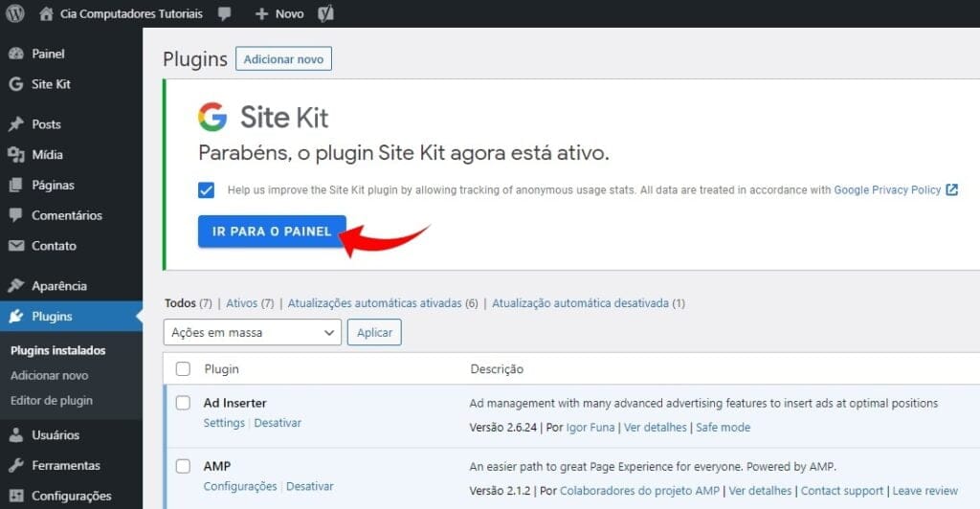Open the comments bubble icon in admin bar

[224, 14]
